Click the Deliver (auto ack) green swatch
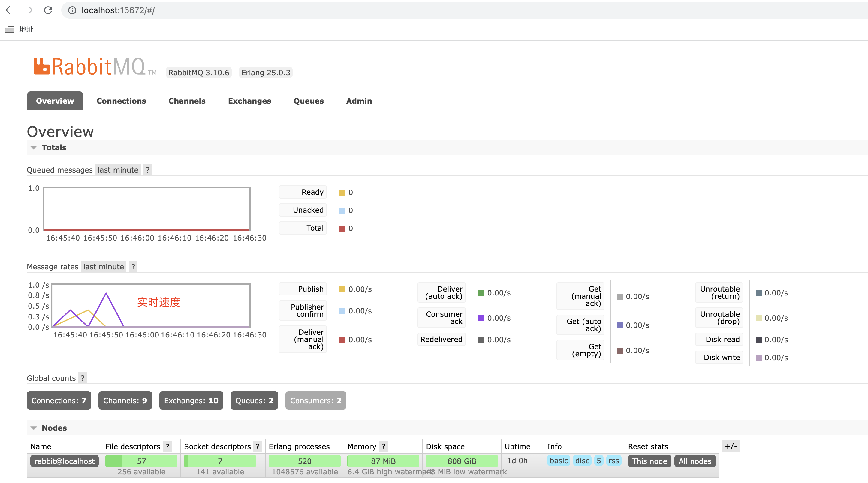Screen dimensions: 868x483 tap(481, 293)
